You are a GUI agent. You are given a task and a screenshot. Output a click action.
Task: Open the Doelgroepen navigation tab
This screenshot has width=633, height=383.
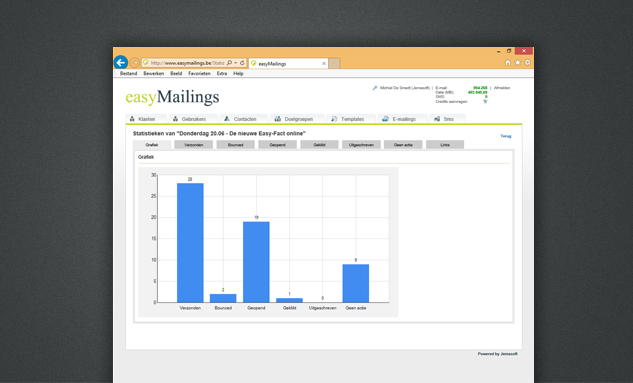tap(298, 119)
